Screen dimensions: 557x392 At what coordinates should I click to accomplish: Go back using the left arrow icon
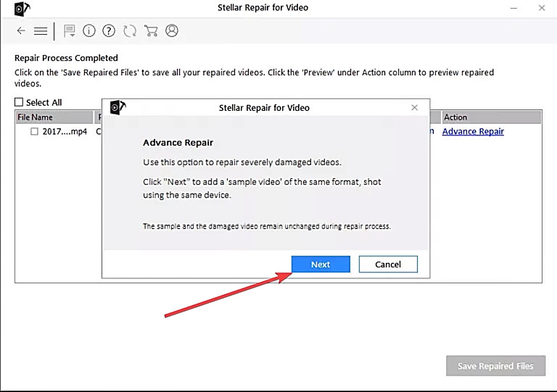(x=21, y=31)
